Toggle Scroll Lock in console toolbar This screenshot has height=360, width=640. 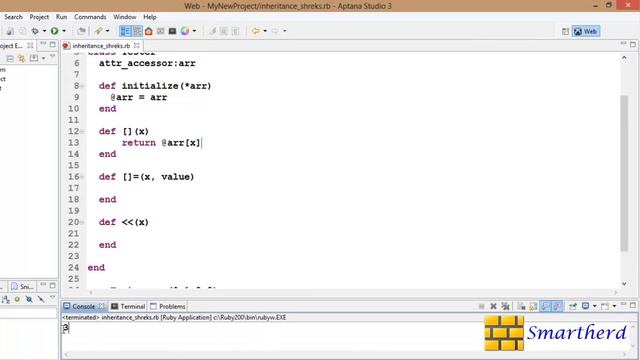coord(533,306)
